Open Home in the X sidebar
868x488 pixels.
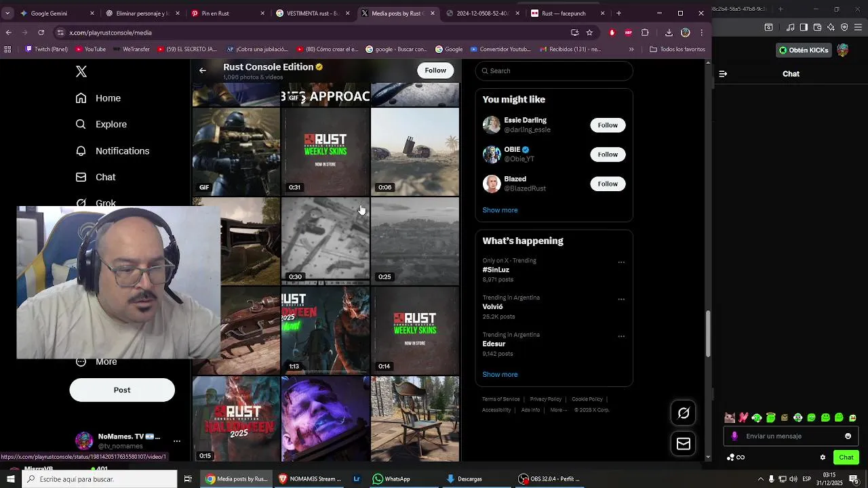(98, 98)
